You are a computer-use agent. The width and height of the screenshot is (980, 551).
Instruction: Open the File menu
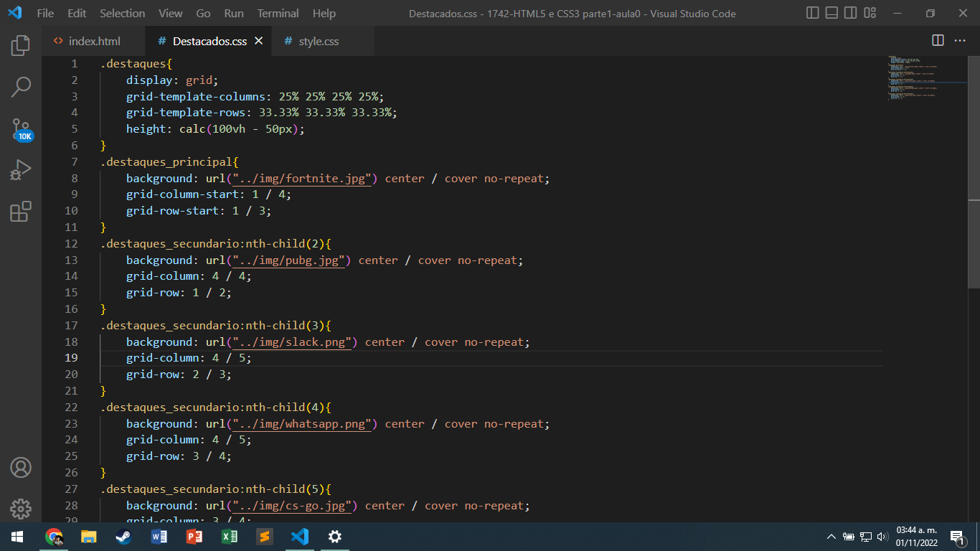click(45, 13)
